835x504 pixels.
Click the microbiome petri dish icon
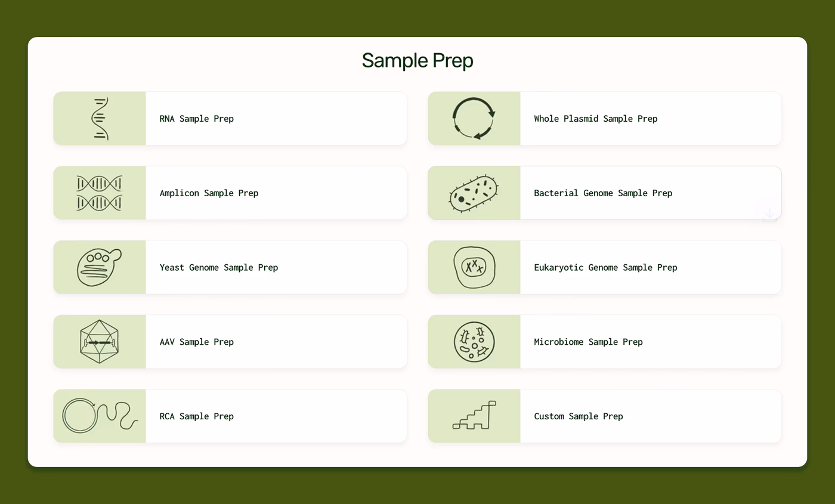tap(474, 342)
